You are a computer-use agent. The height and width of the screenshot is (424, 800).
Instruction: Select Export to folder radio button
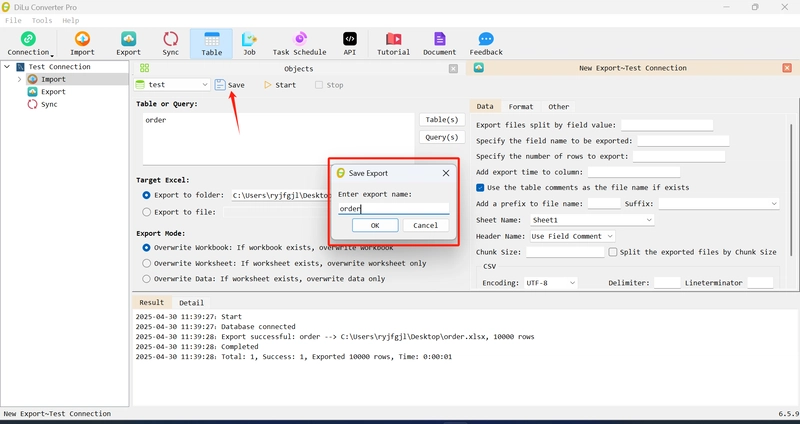pos(146,195)
